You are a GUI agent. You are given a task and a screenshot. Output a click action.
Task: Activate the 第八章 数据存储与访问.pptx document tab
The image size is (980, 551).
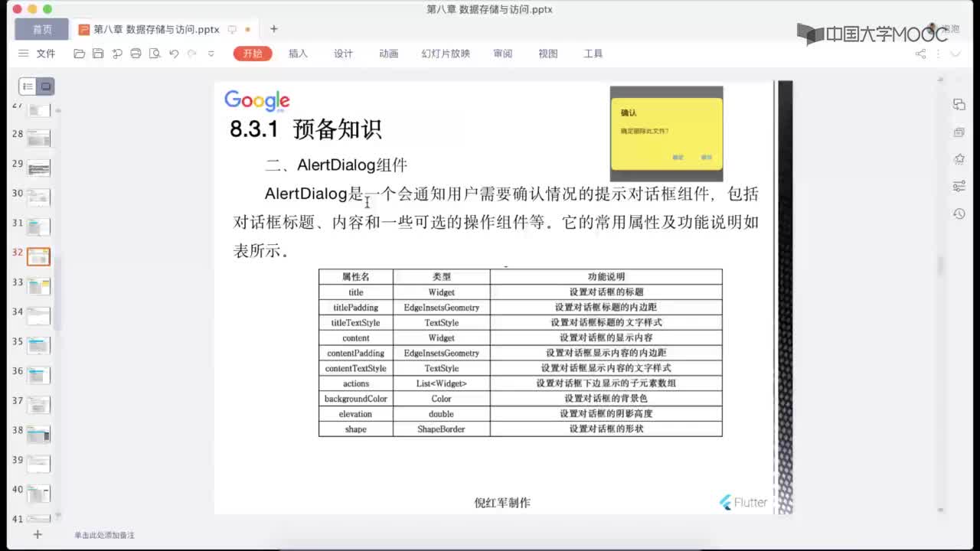click(x=156, y=29)
